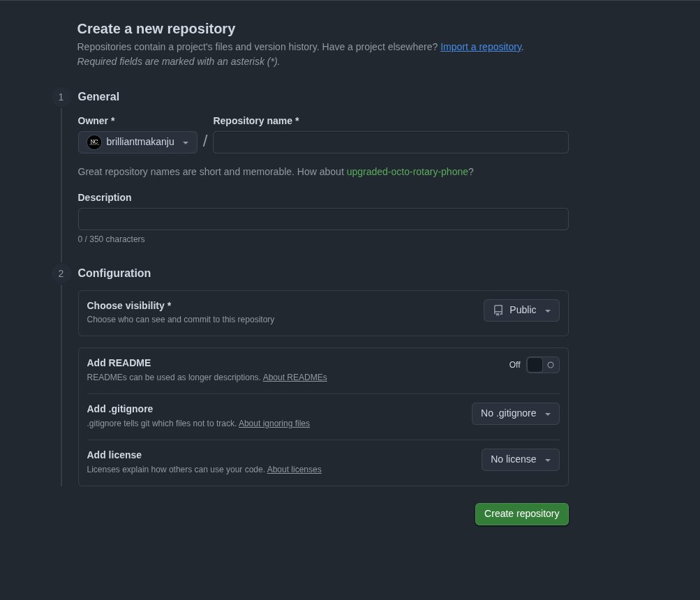This screenshot has width=700, height=600.
Task: Click the Configuration section heading
Action: [x=114, y=273]
